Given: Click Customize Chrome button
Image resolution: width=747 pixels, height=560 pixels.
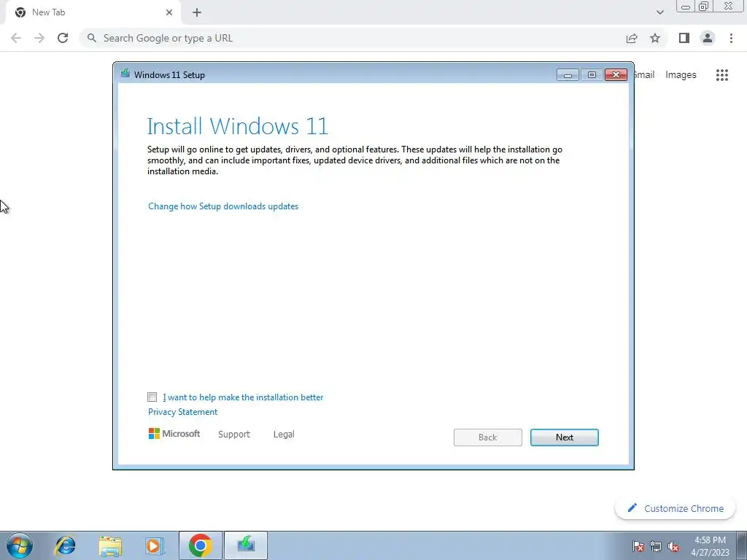Looking at the screenshot, I should pyautogui.click(x=675, y=508).
